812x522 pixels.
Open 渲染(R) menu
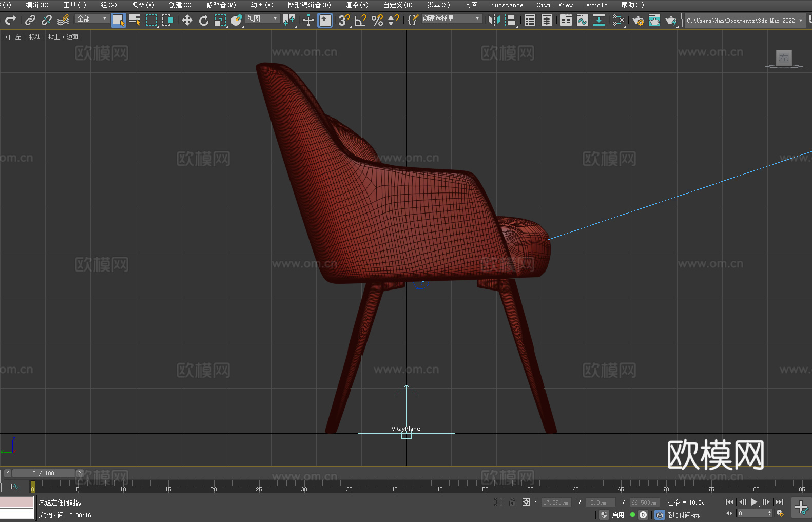click(x=357, y=5)
